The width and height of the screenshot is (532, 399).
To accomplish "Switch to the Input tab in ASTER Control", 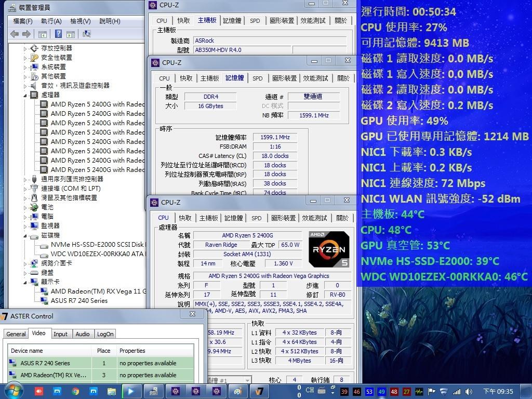I will (x=60, y=334).
